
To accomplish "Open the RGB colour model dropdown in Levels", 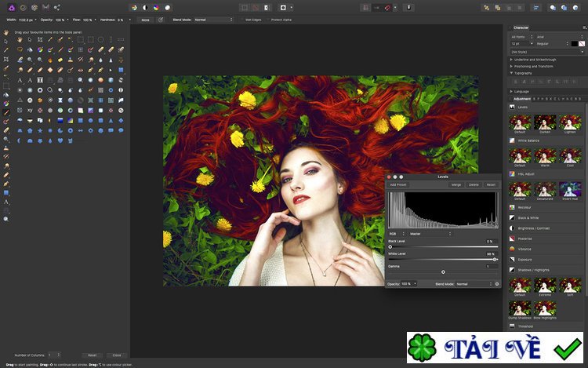I will (x=397, y=233).
